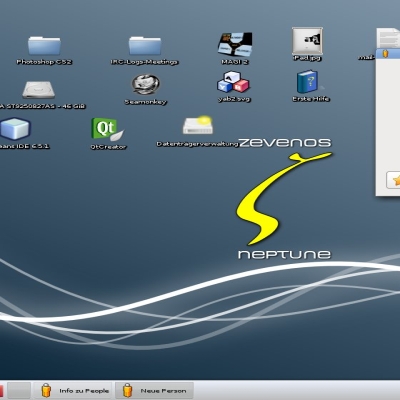Select the Photoshop CS2 label text
This screenshot has width=400, height=400.
(44, 62)
